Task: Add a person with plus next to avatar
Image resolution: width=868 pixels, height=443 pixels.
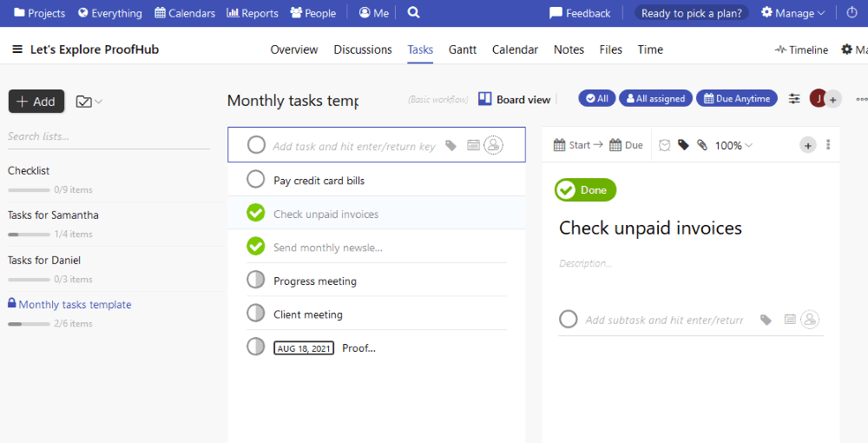Action: (832, 100)
